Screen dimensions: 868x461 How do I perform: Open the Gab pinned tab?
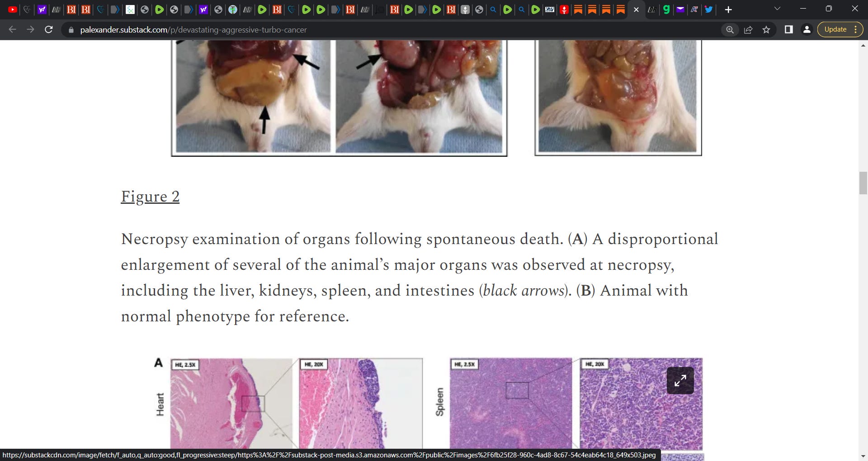(665, 9)
